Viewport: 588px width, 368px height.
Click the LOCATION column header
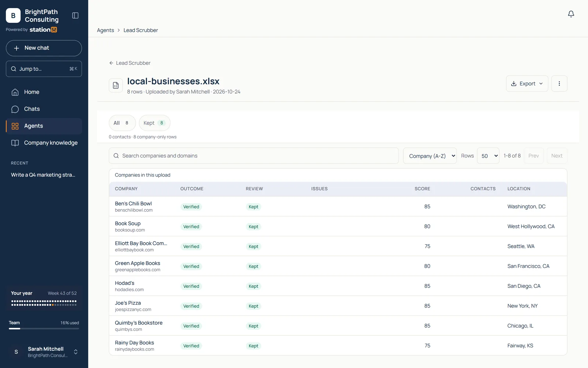coord(519,189)
